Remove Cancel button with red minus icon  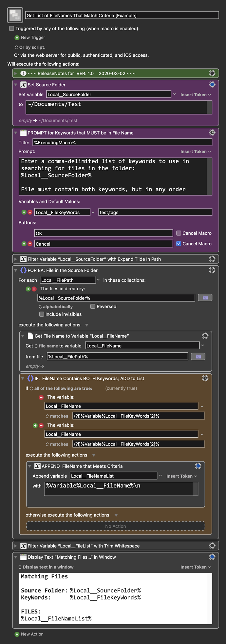(x=30, y=244)
